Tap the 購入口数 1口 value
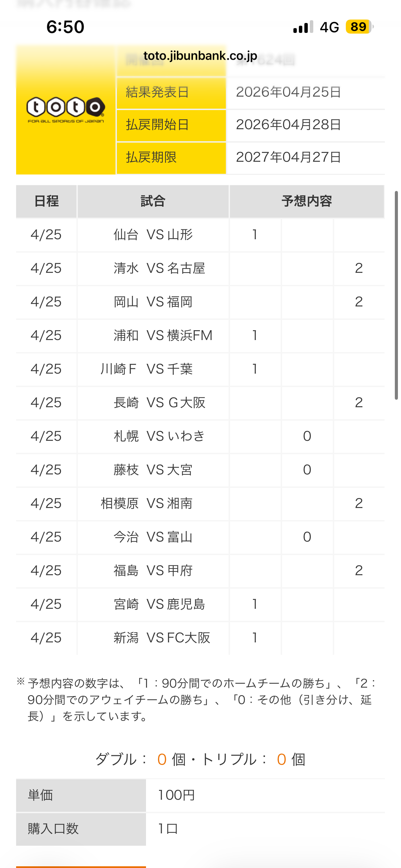401x868 pixels. 168,829
